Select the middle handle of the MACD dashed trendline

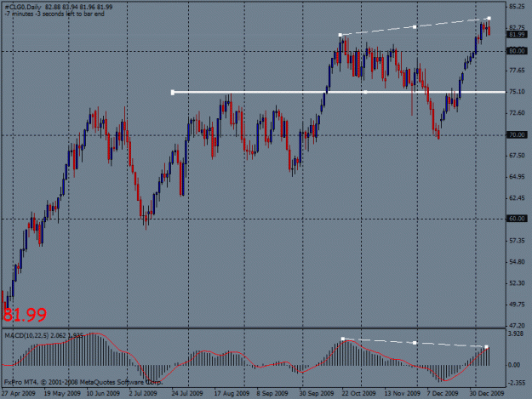415,343
